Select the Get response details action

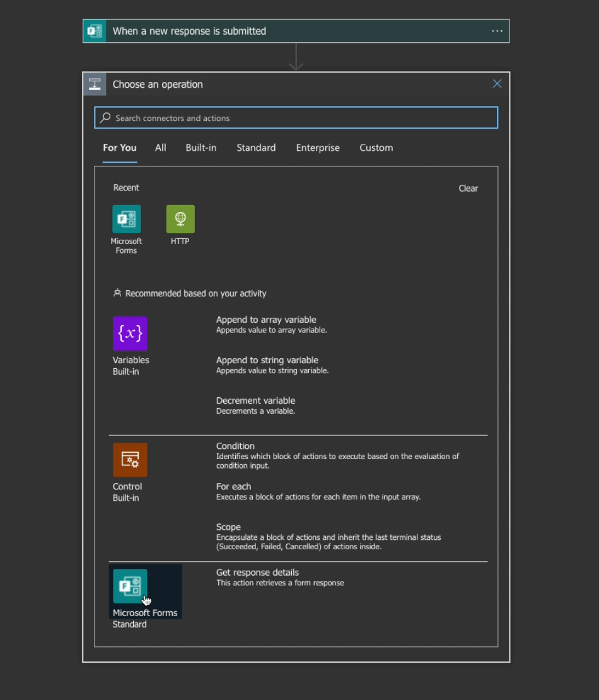257,573
